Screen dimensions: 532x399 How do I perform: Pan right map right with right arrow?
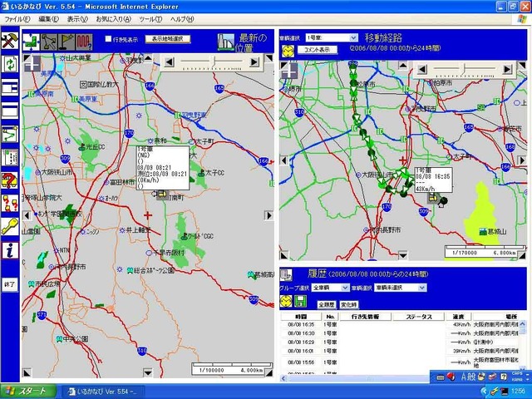pyautogui.click(x=522, y=160)
